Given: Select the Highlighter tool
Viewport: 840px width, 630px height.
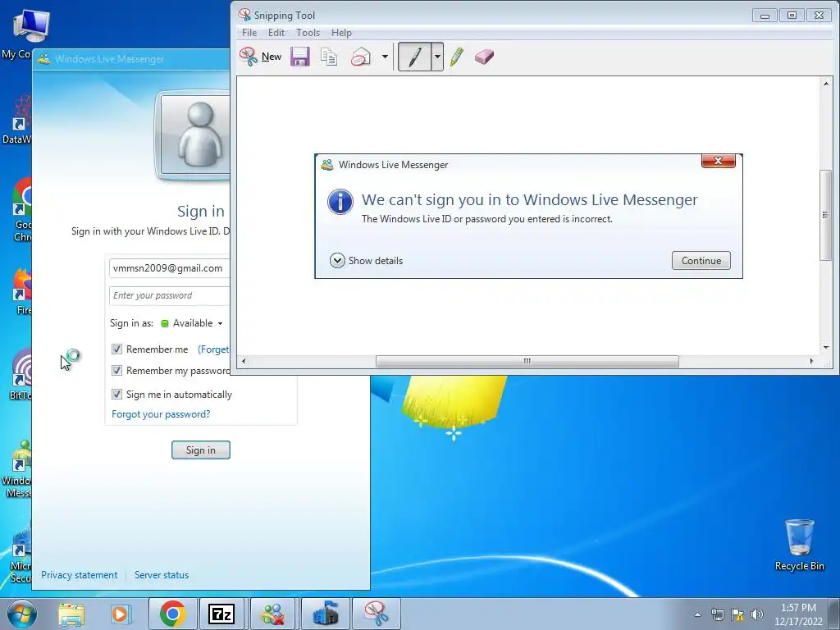Looking at the screenshot, I should 456,57.
